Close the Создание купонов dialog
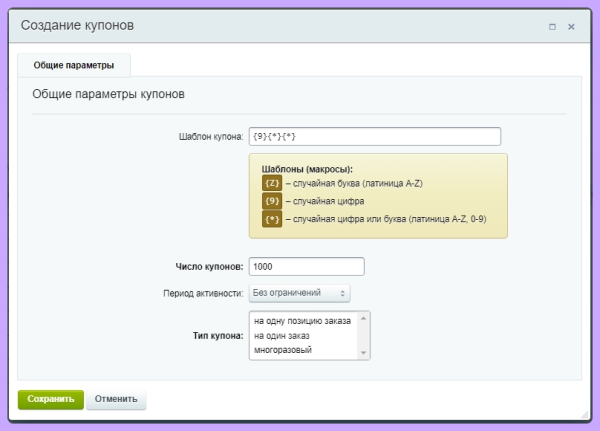 click(x=571, y=26)
